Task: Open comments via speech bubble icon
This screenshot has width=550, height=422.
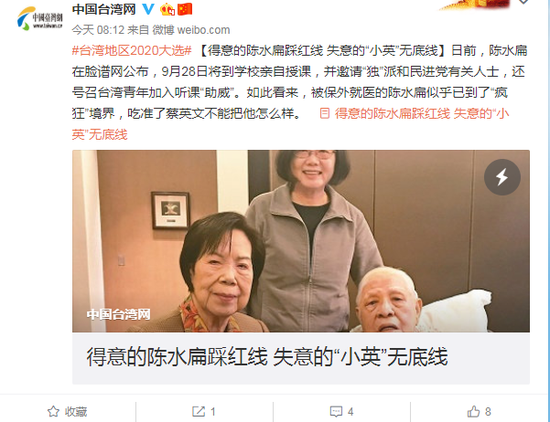Action: tap(336, 411)
